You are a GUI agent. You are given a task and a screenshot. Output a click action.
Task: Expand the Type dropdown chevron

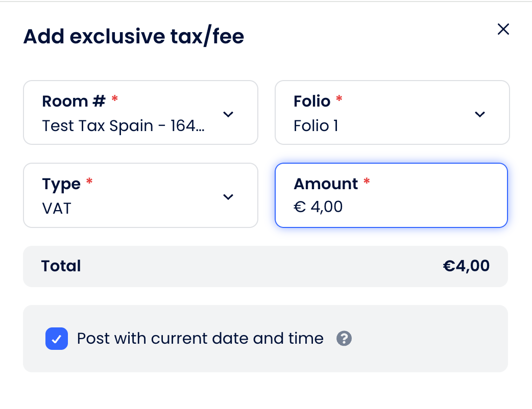229,197
